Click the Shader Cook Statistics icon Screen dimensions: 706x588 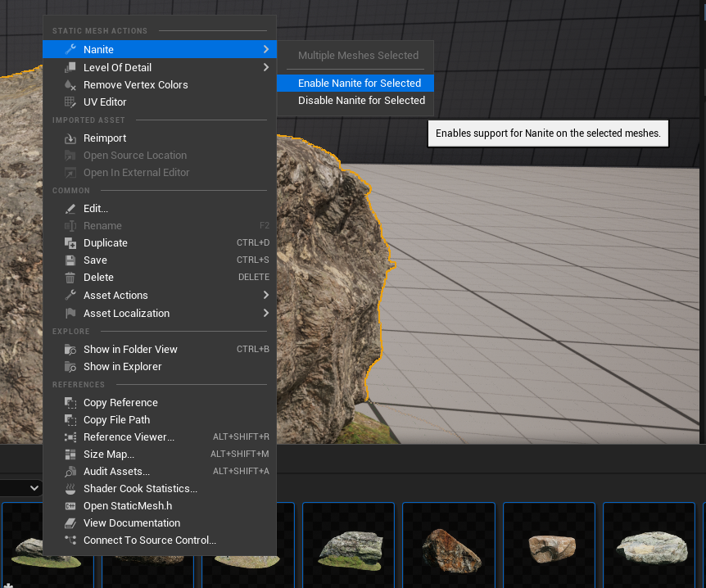click(x=70, y=489)
